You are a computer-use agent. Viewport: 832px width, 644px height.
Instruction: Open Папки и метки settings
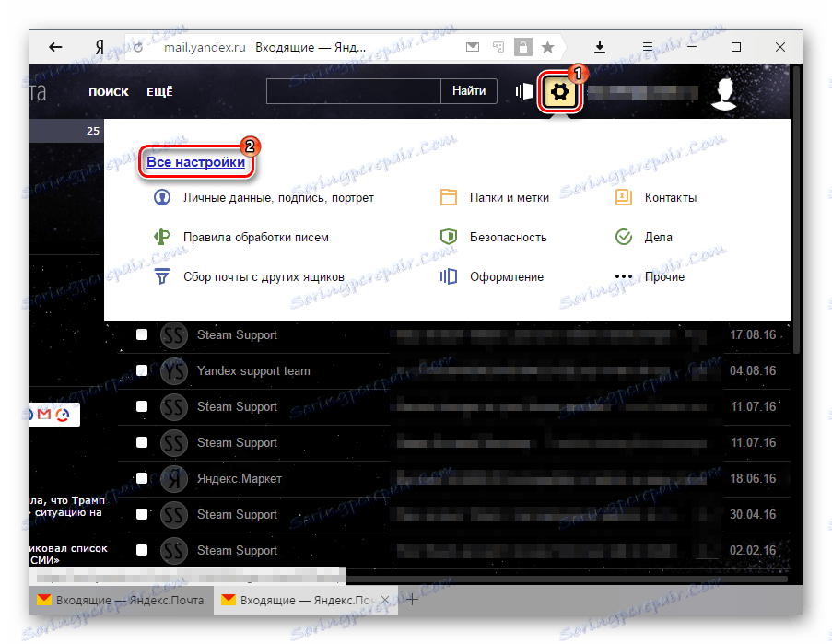coord(510,198)
